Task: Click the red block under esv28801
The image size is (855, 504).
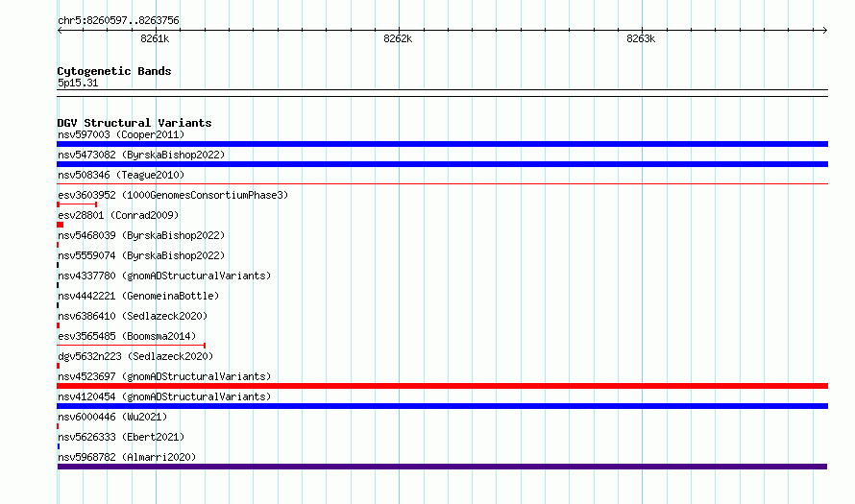Action: [60, 225]
